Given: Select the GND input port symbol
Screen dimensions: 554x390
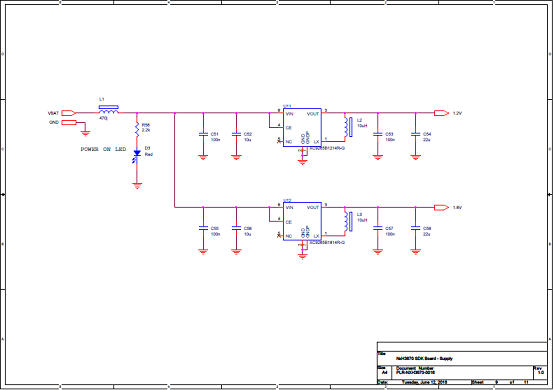Looking at the screenshot, I should coord(69,123).
